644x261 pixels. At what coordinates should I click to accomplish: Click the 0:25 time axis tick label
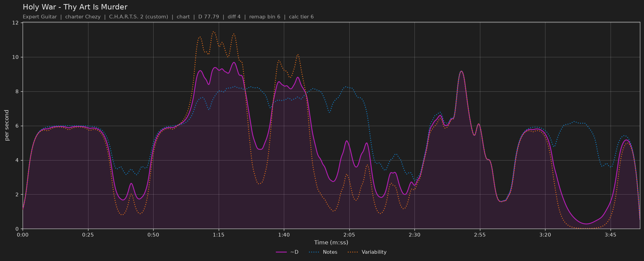tap(88, 235)
